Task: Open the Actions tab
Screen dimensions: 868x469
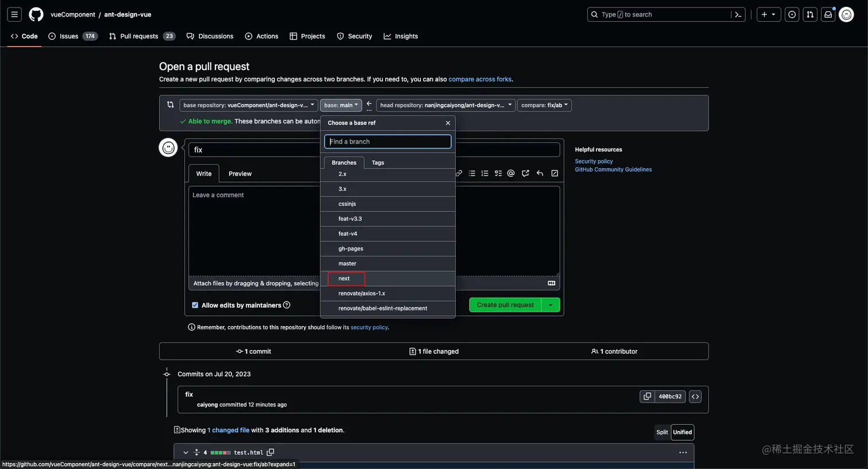Action: point(262,36)
